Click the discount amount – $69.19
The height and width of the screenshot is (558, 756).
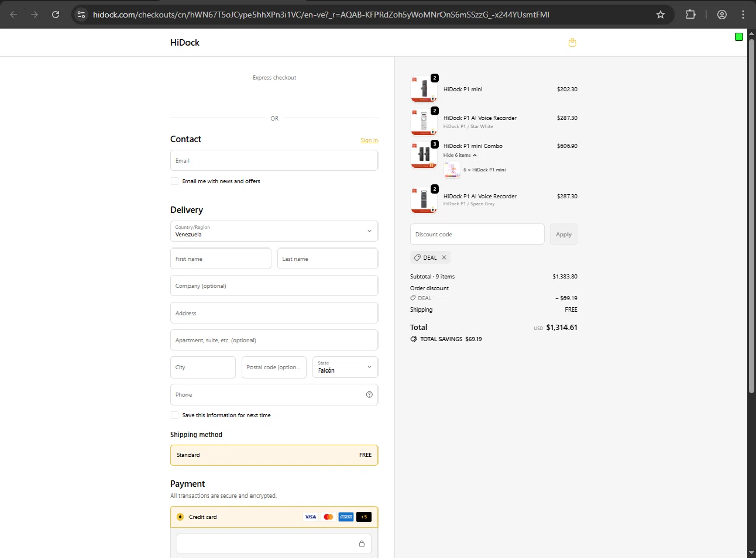point(566,298)
